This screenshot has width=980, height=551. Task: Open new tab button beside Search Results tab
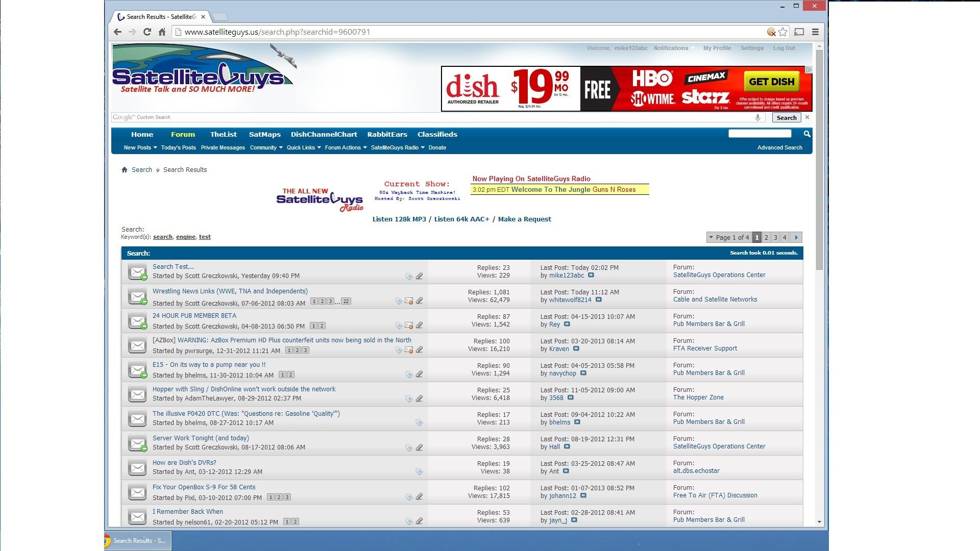click(x=219, y=17)
